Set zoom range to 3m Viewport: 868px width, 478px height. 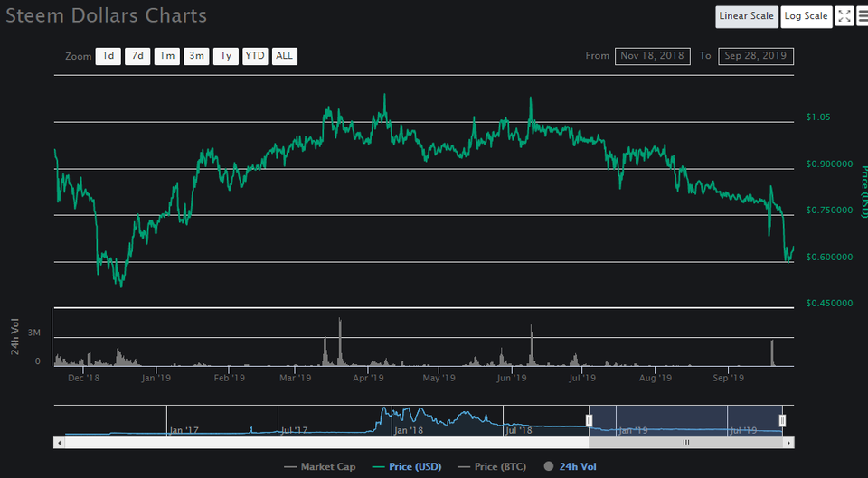click(x=196, y=56)
